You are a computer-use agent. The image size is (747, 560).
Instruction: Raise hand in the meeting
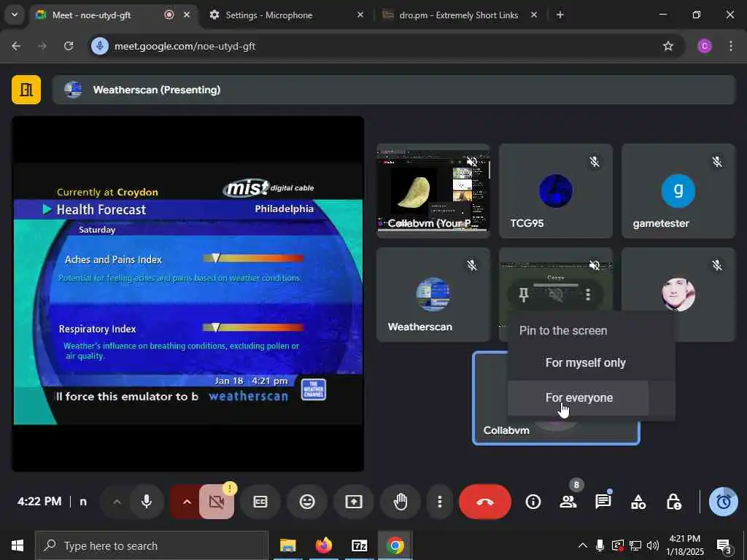click(x=400, y=502)
